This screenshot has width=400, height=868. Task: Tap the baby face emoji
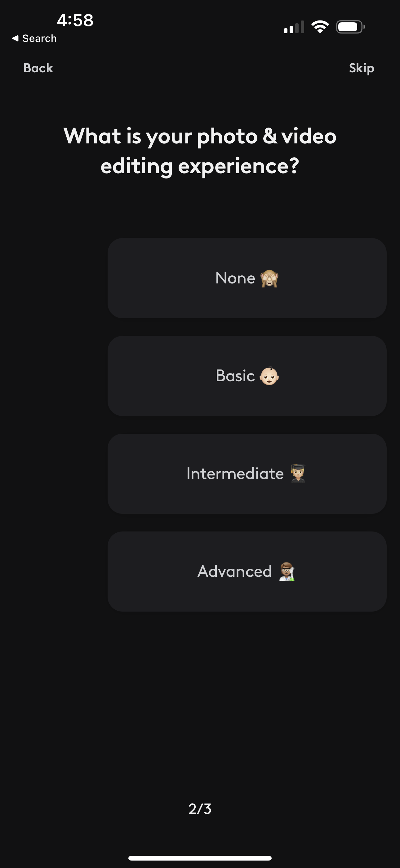269,376
